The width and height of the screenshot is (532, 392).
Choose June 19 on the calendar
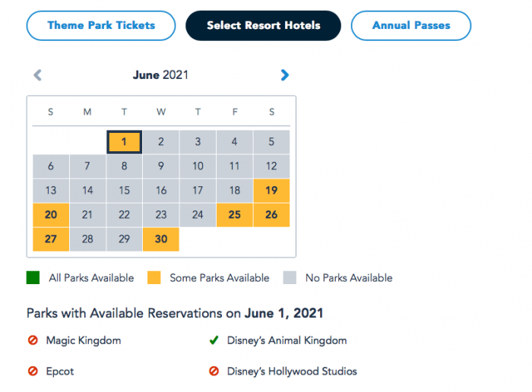pyautogui.click(x=271, y=191)
